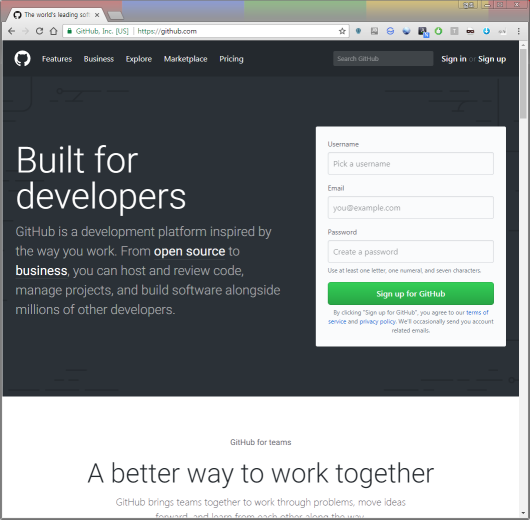This screenshot has width=530, height=520.
Task: Click the blue circular striped extension icon
Action: point(390,31)
